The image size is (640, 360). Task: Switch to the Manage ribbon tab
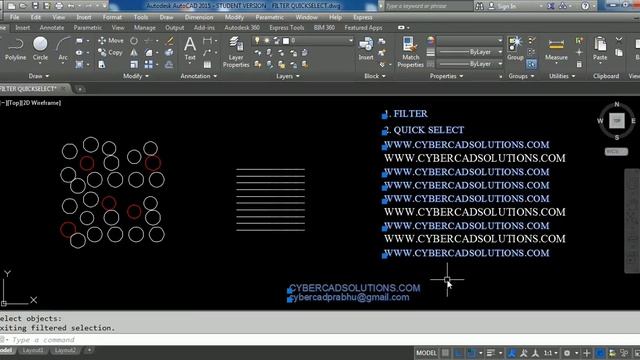coord(145,27)
